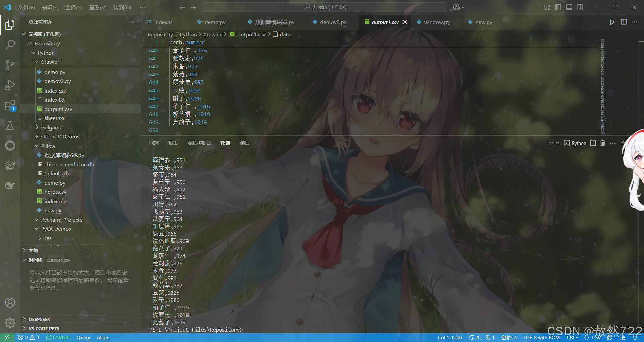Click Crawler in the breadcrumb
This screenshot has width=644, height=342.
[212, 34]
